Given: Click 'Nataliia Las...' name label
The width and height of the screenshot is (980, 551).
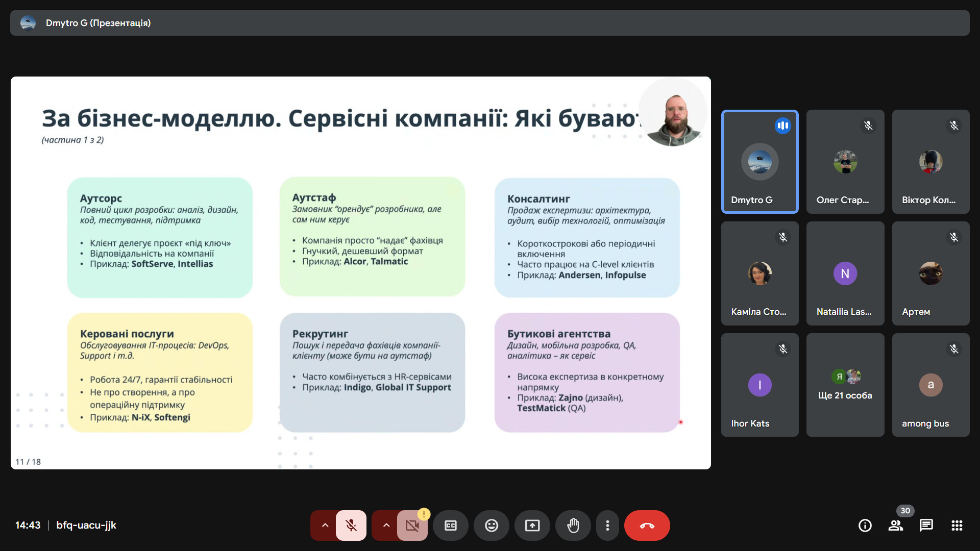Looking at the screenshot, I should tap(844, 312).
